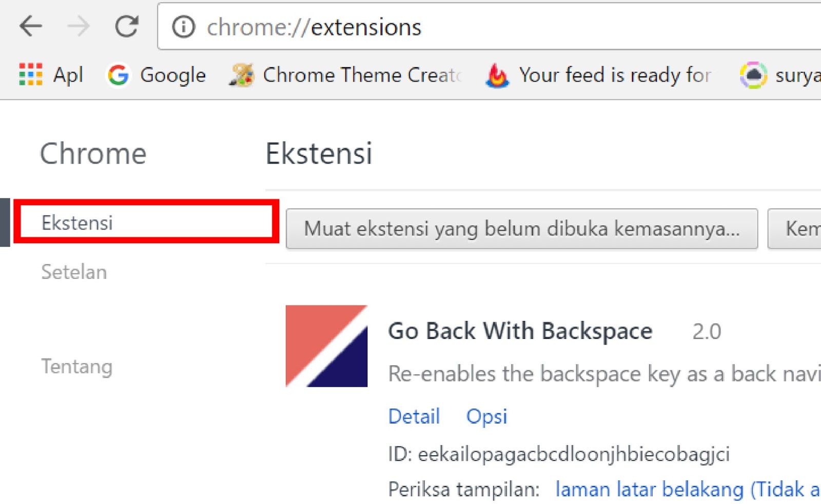This screenshot has width=821, height=504.
Task: Click 'Muat ekstensi yang belum dibuka kemasannya' button
Action: (521, 229)
